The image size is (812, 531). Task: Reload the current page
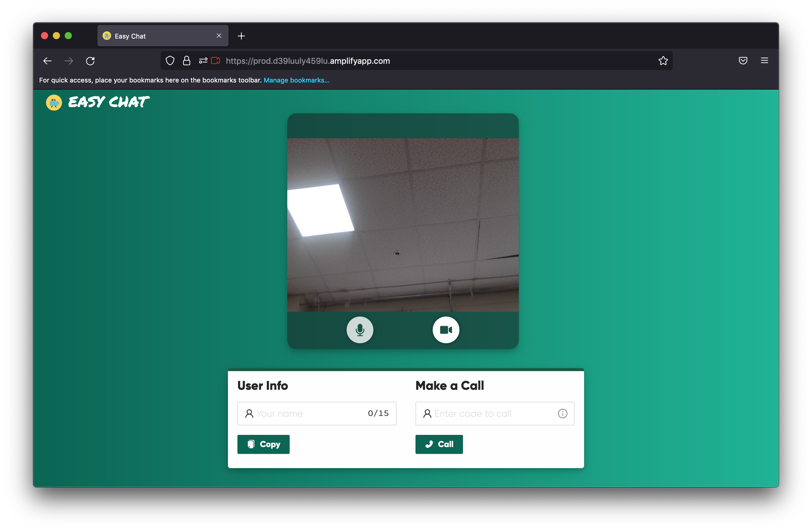click(x=91, y=61)
